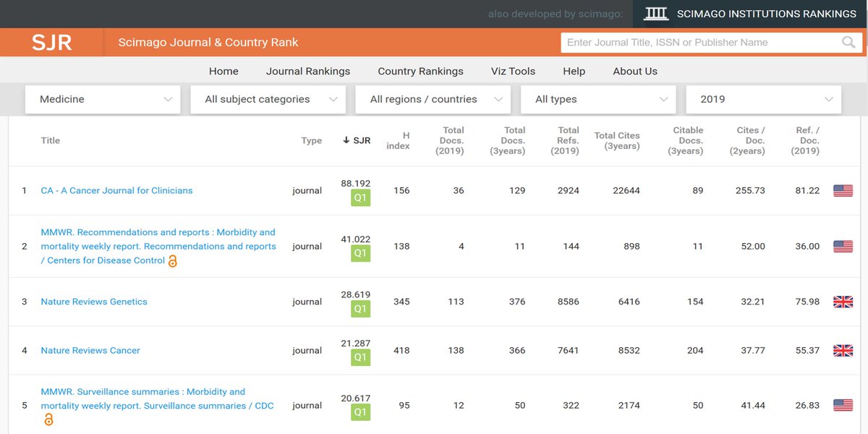The image size is (868, 434).
Task: Click total cites value 8532
Action: point(629,351)
